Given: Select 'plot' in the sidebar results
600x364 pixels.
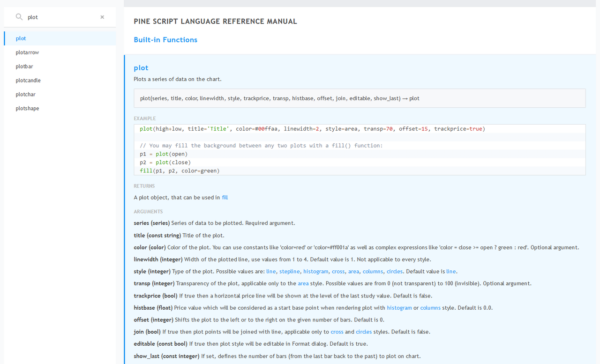Looking at the screenshot, I should coord(60,38).
